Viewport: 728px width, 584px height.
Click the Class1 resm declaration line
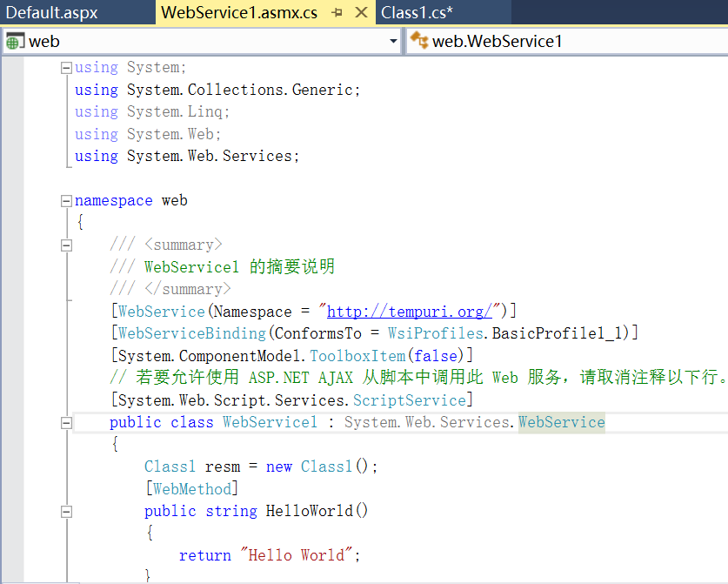pos(261,467)
